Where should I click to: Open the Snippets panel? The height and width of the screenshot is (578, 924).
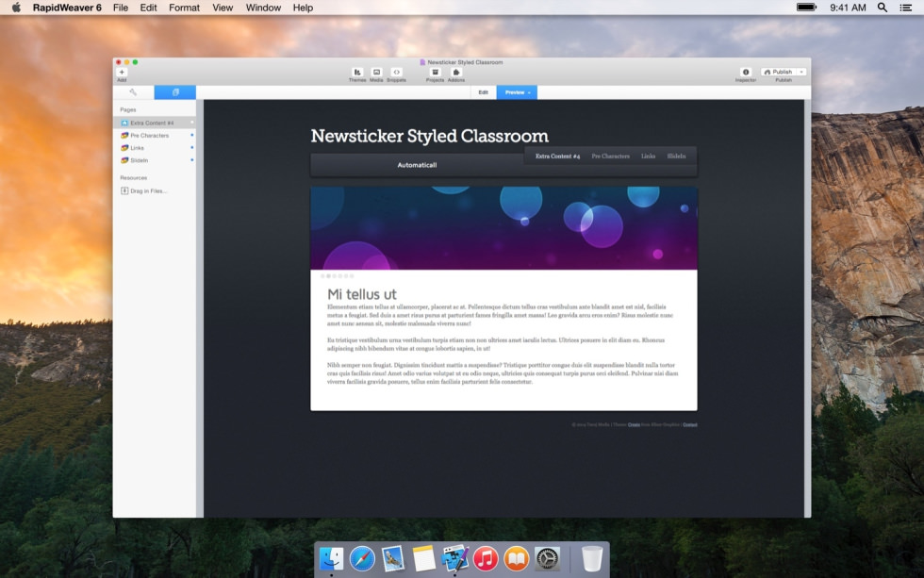(397, 72)
